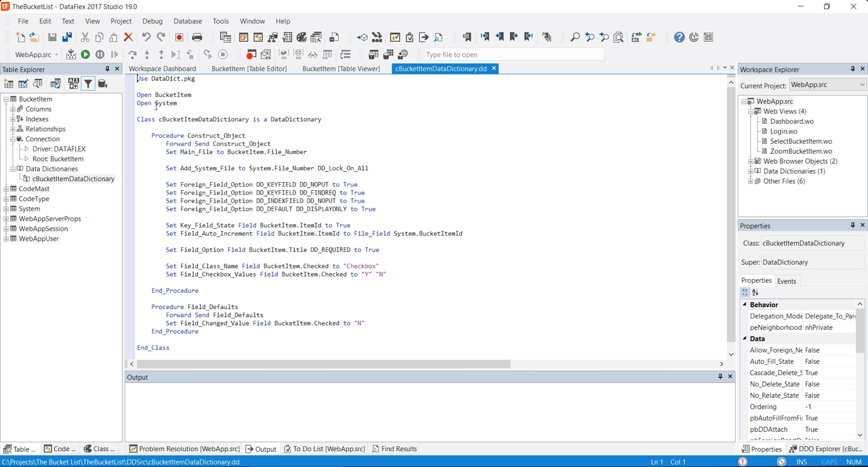Click the Type file to open field
Viewport: 868px width, 467px height.
click(x=514, y=55)
